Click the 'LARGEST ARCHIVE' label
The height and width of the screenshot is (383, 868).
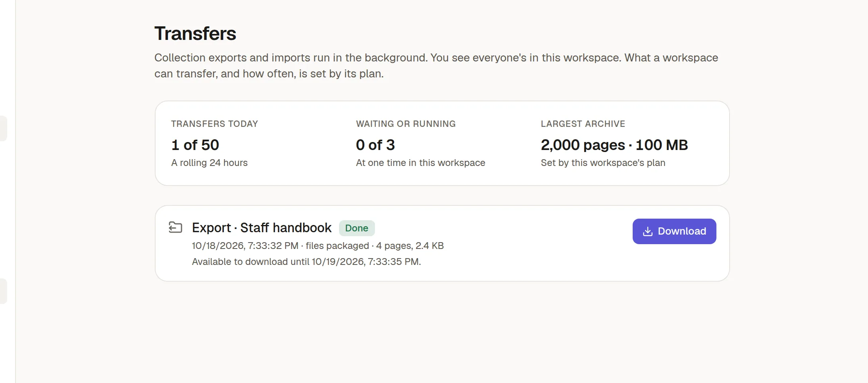click(x=583, y=124)
